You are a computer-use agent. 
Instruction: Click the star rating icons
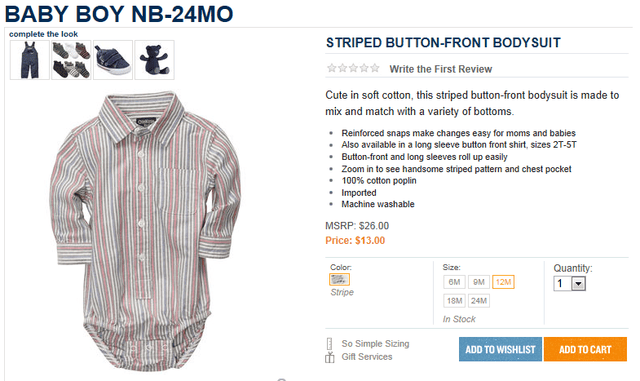click(353, 68)
